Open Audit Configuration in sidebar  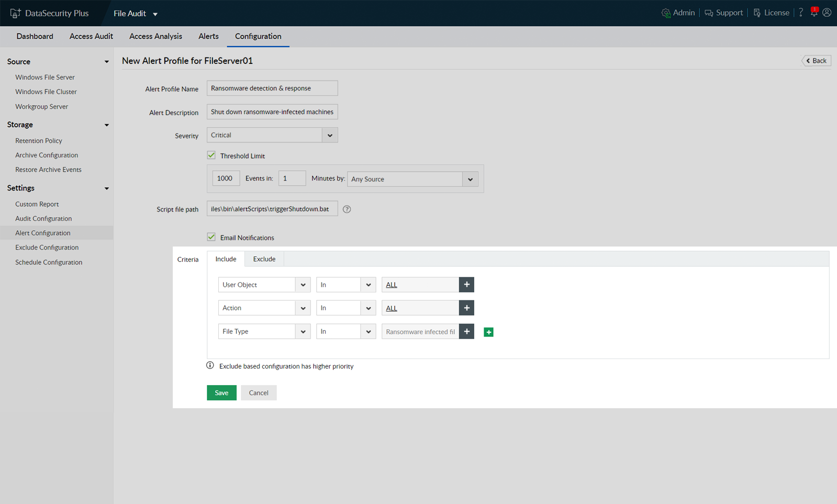(43, 218)
